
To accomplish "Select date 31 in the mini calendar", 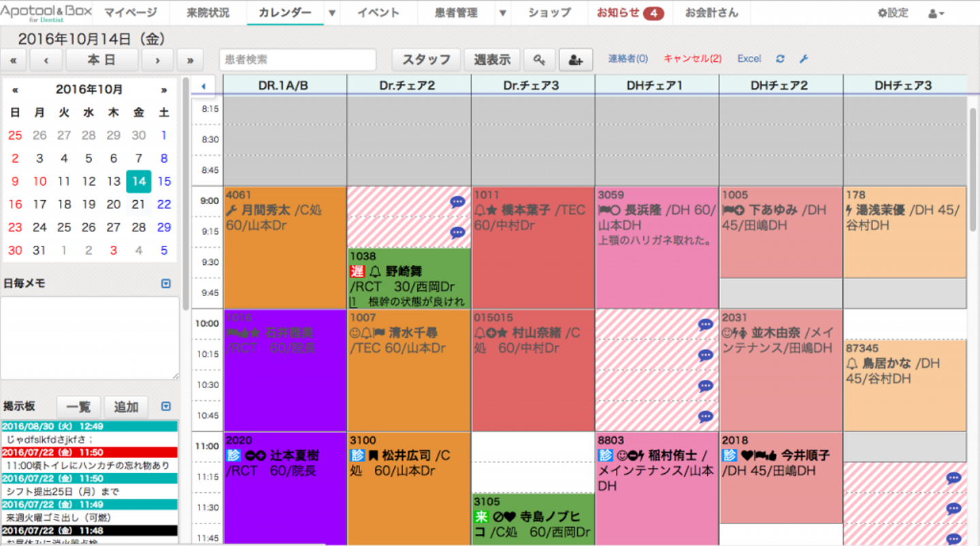I will [39, 251].
